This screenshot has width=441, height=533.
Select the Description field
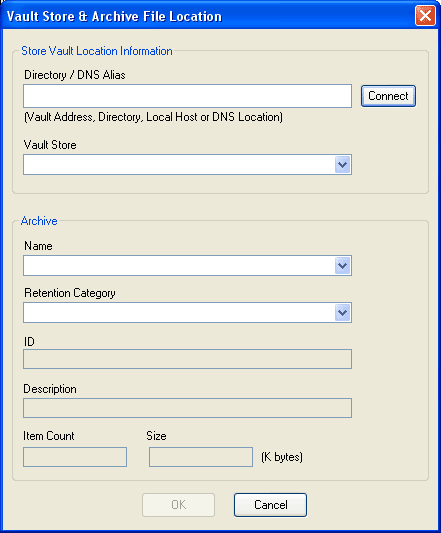[x=187, y=408]
